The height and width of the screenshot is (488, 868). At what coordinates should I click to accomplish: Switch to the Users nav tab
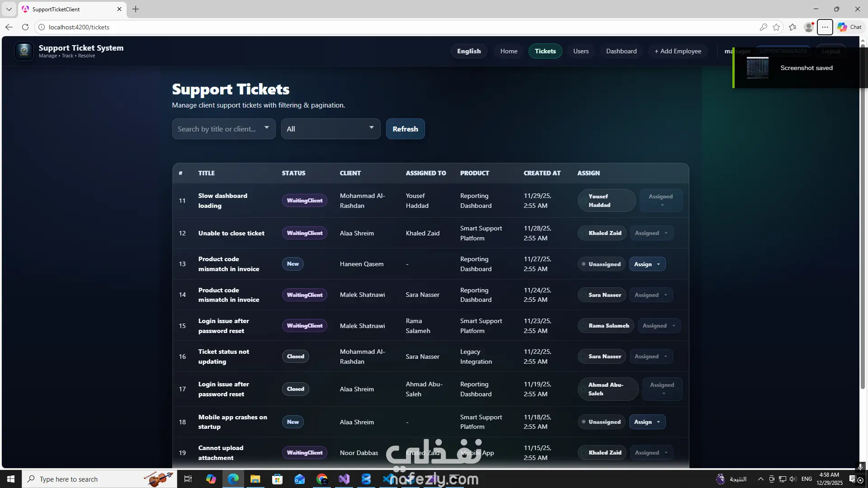tap(580, 51)
